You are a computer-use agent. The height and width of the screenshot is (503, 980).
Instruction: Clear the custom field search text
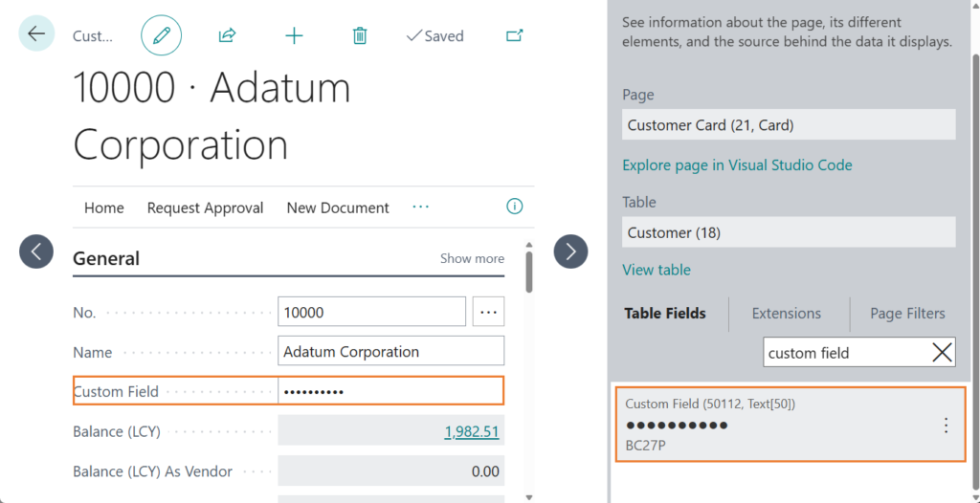point(942,353)
